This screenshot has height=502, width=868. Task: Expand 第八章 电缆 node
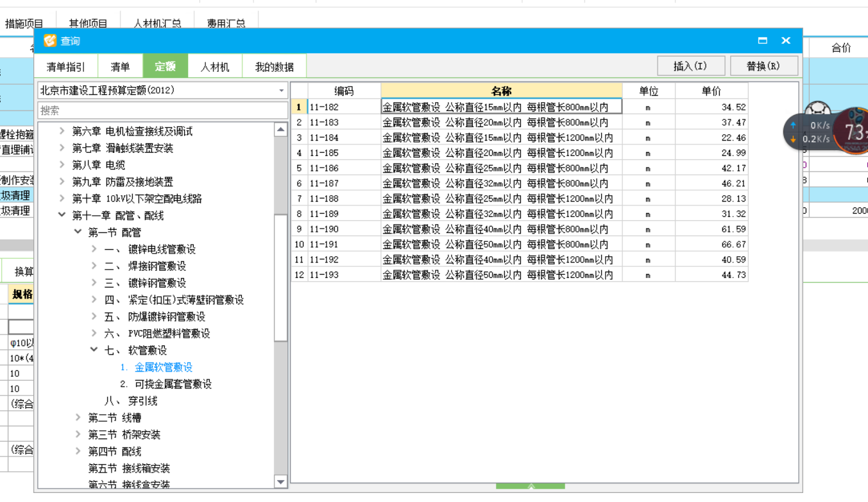coord(62,165)
